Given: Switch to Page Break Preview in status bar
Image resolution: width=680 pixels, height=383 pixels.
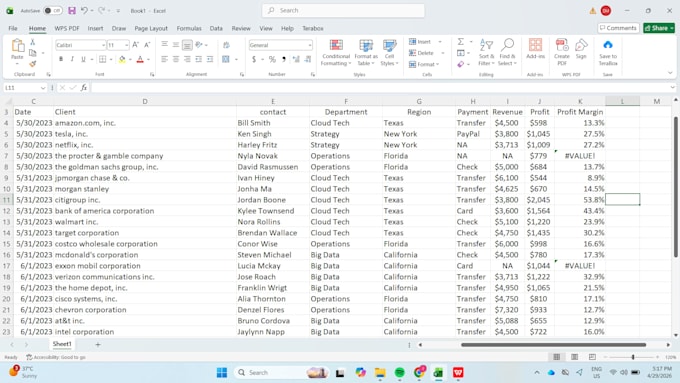Looking at the screenshot, I should [x=592, y=357].
